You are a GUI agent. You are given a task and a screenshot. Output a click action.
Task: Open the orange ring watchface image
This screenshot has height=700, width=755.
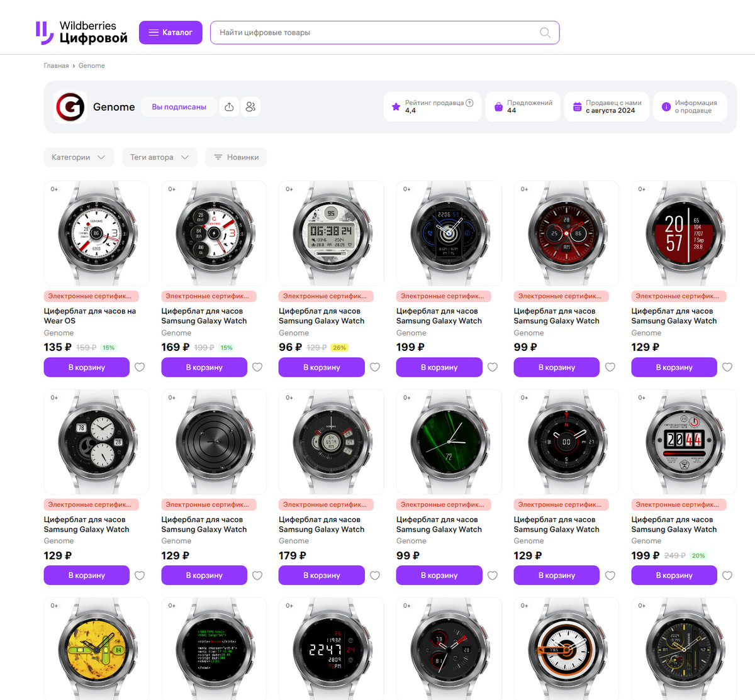click(566, 648)
